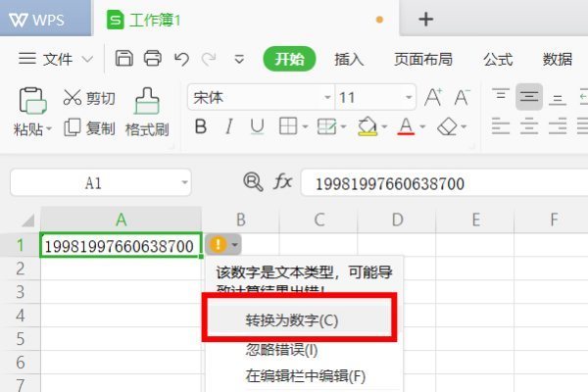Open font color dropdown arrow
Image resolution: width=588 pixels, height=392 pixels.
point(422,126)
